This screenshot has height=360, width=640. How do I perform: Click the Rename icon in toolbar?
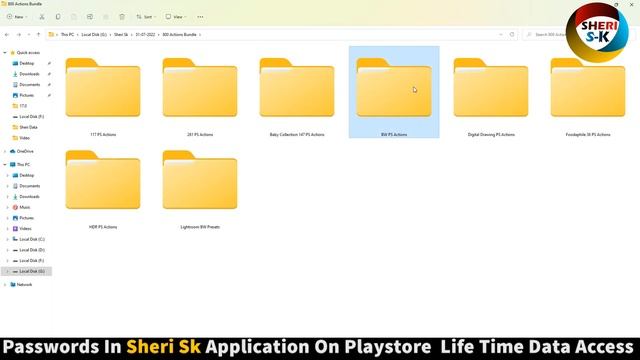90,17
